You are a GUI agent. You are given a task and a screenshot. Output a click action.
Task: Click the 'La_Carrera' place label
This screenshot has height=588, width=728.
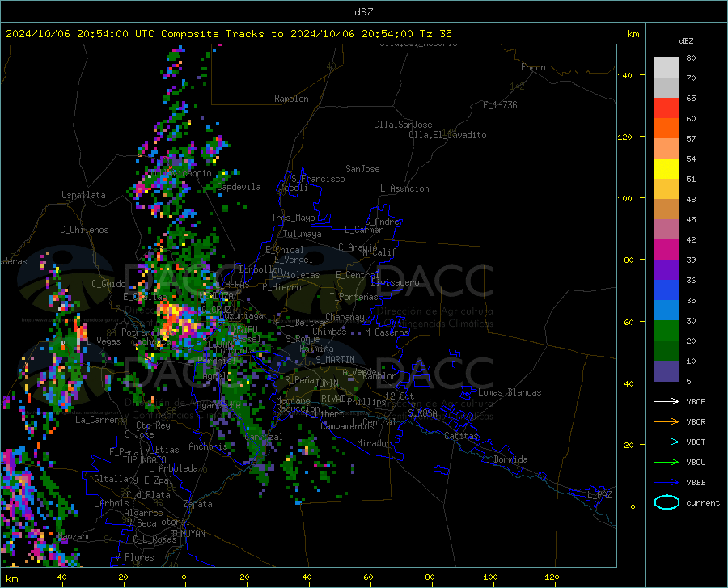click(x=99, y=420)
